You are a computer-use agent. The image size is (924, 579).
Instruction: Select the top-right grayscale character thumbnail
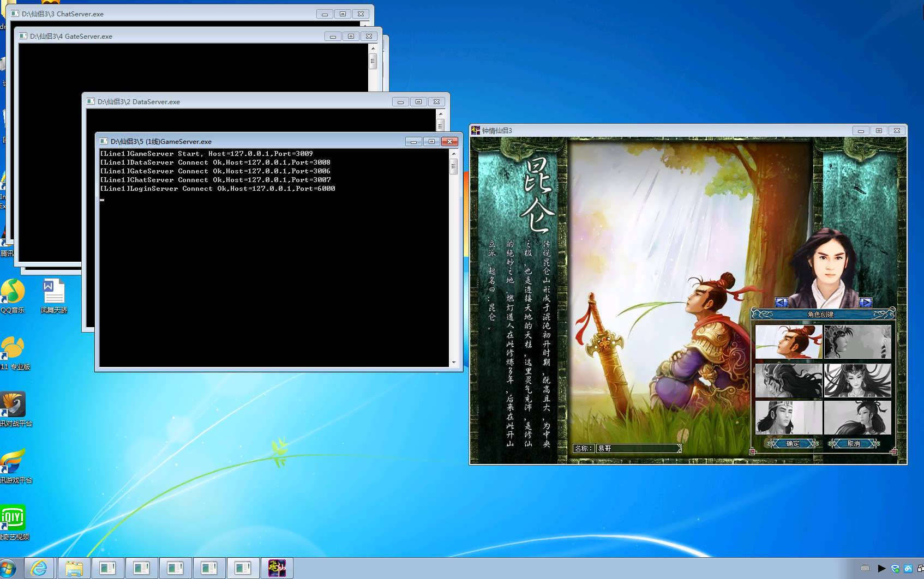point(857,342)
